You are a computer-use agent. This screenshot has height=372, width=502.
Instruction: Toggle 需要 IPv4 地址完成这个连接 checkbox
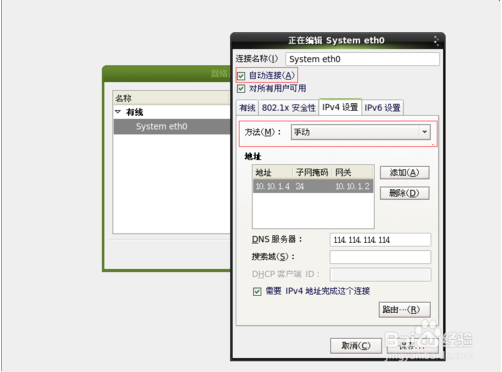[257, 292]
